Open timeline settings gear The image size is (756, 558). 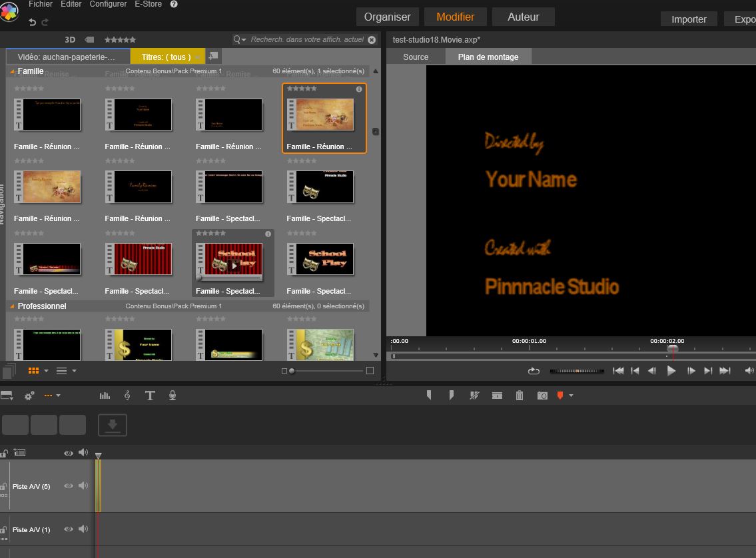29,396
